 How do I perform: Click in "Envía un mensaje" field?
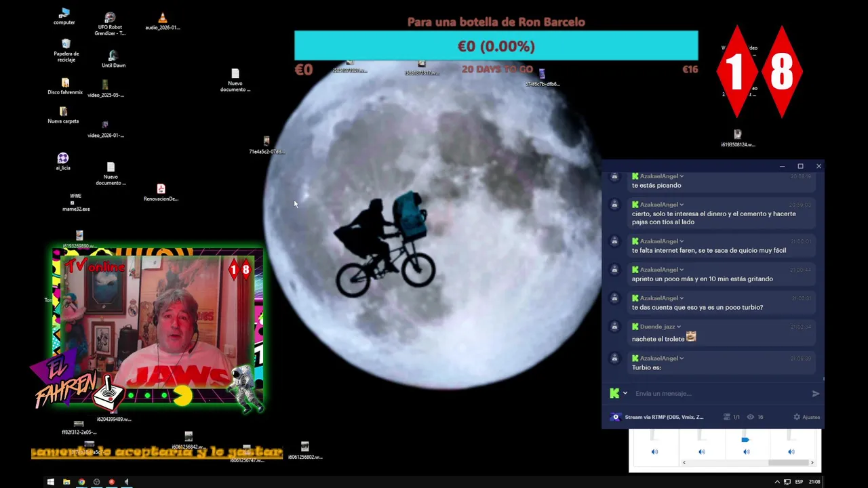tap(721, 393)
